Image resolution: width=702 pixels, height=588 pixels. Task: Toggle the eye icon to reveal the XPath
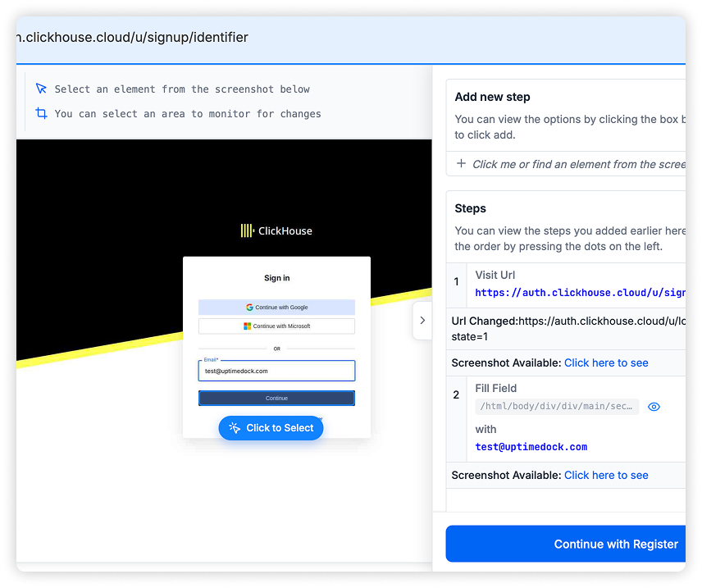pos(654,406)
